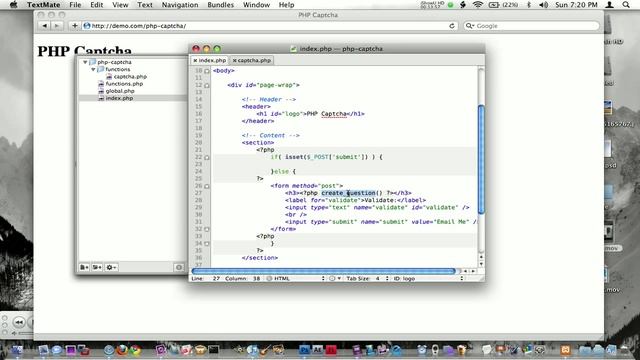Click the editor horizontal scrollbar
This screenshot has width=640, height=360.
pyautogui.click(x=324, y=271)
